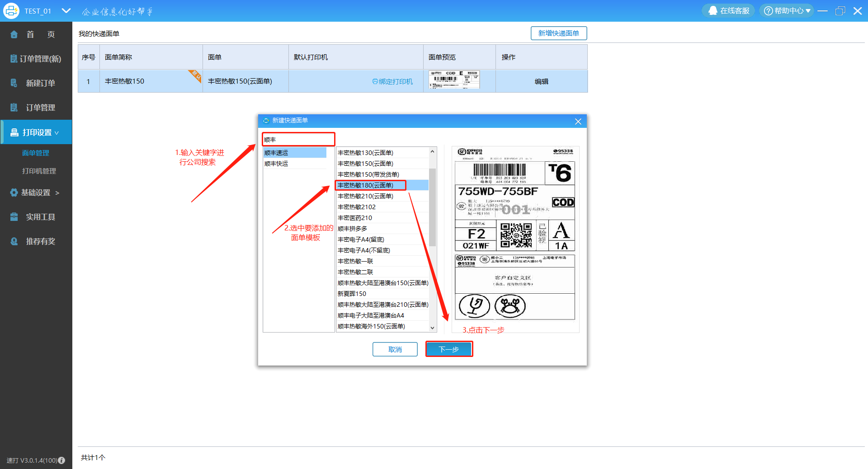Click the printer app logo icon
868x469 pixels.
pyautogui.click(x=11, y=11)
